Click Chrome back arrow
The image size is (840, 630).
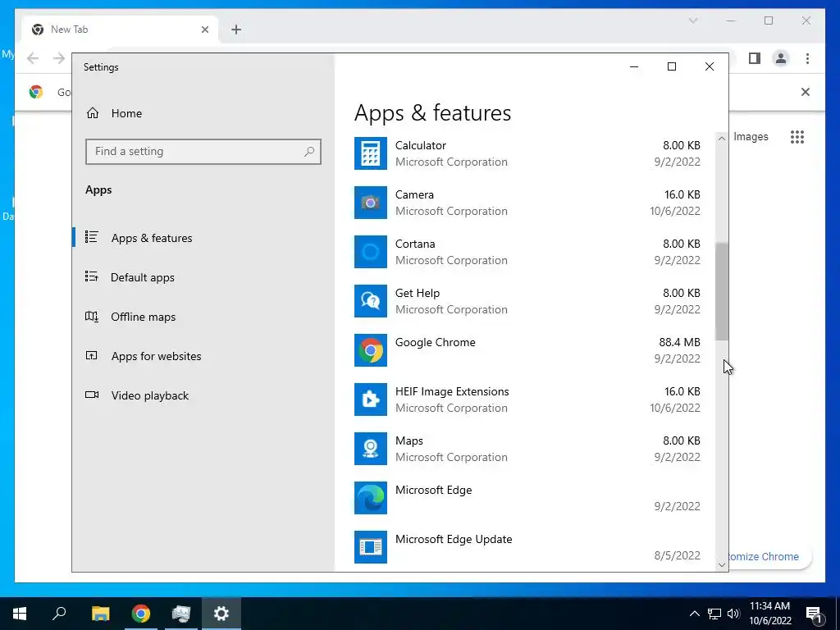click(33, 58)
